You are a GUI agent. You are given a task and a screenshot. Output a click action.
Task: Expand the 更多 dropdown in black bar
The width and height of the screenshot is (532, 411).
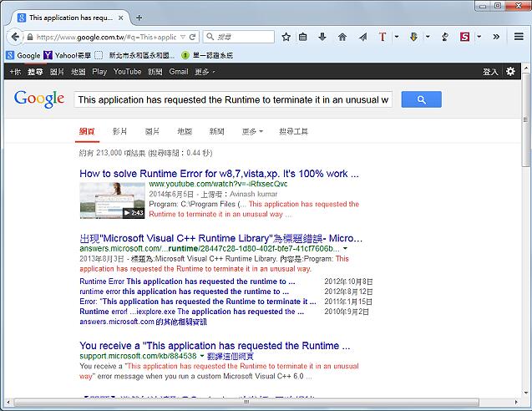tap(205, 72)
